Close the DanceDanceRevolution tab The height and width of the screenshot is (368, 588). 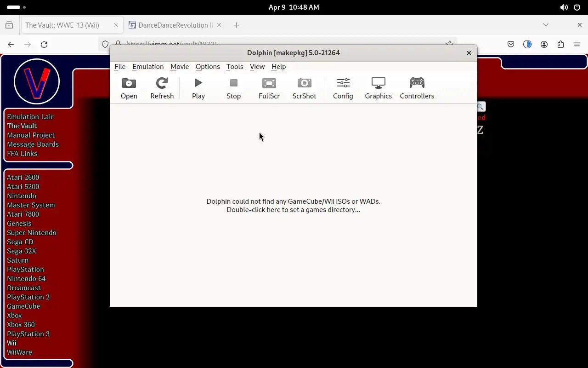coord(219,25)
